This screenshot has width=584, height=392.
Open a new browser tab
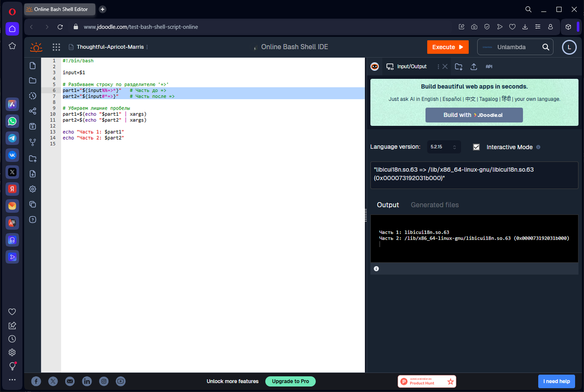[103, 9]
